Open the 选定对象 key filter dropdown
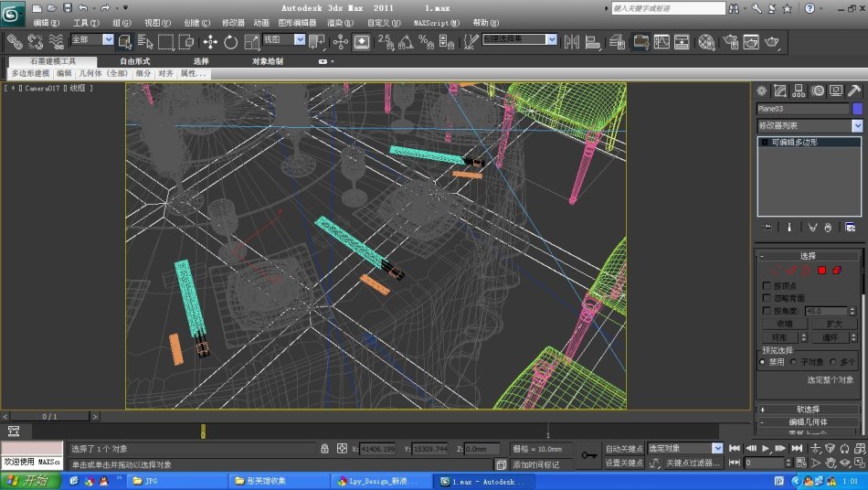The height and width of the screenshot is (490, 868). point(717,448)
